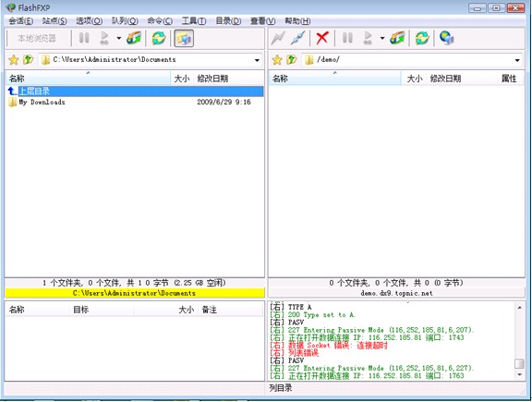This screenshot has width=532, height=402.
Task: Click the 列目录 status bar text
Action: [x=281, y=388]
